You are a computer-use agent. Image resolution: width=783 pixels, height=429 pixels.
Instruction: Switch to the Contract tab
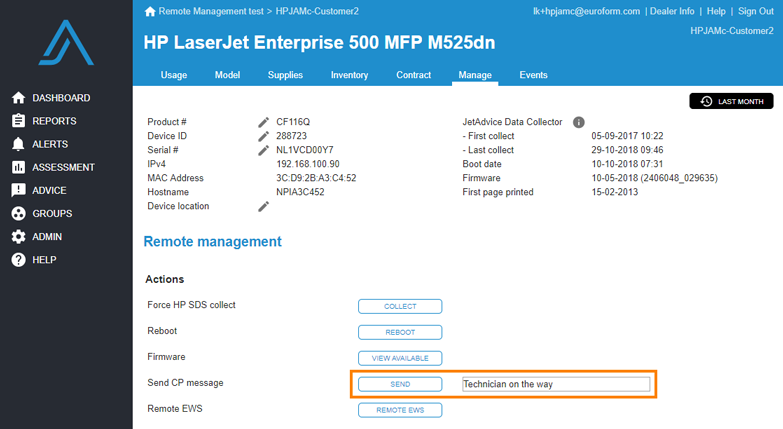(413, 75)
